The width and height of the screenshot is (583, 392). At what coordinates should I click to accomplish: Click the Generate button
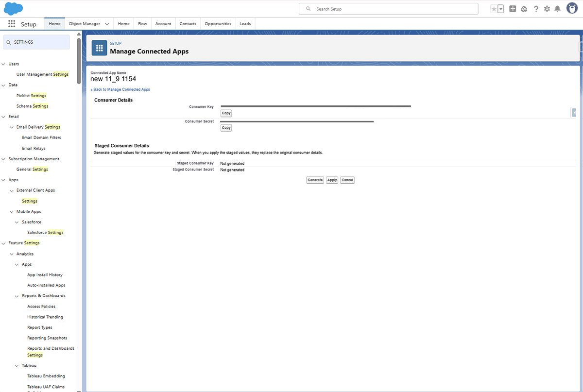tap(315, 180)
